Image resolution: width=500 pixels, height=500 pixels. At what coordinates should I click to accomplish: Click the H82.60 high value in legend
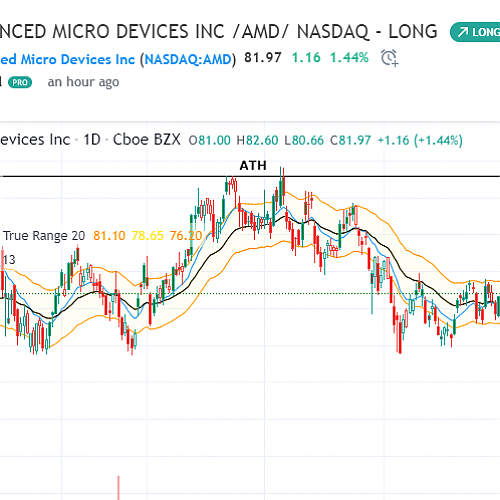(257, 140)
